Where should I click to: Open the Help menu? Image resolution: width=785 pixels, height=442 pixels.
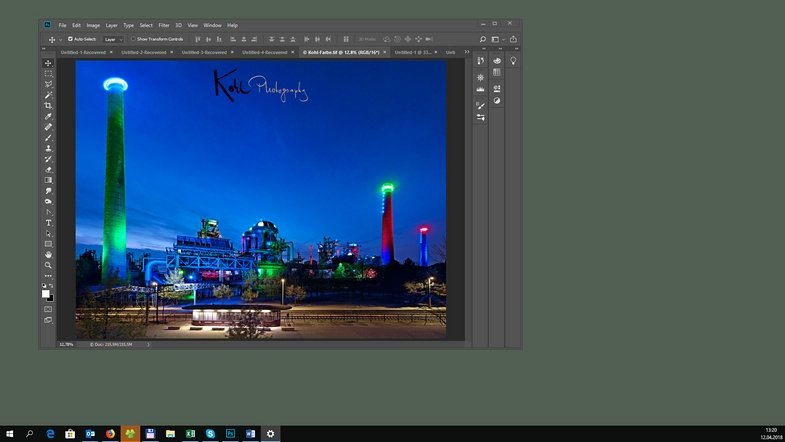pyautogui.click(x=232, y=25)
